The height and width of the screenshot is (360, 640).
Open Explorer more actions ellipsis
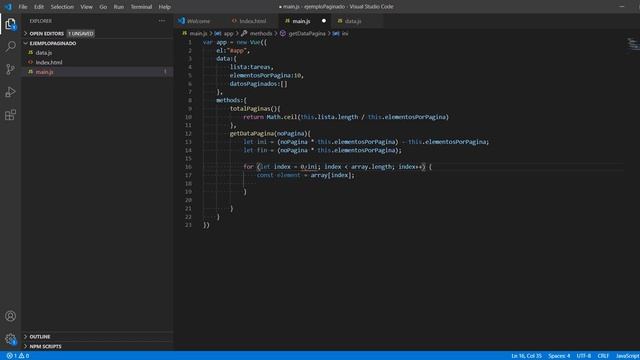coord(162,21)
